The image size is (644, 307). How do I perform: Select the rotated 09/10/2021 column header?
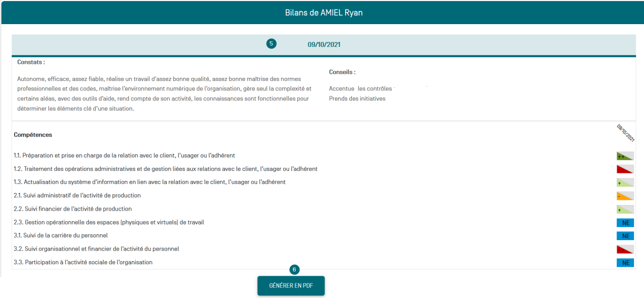(625, 133)
